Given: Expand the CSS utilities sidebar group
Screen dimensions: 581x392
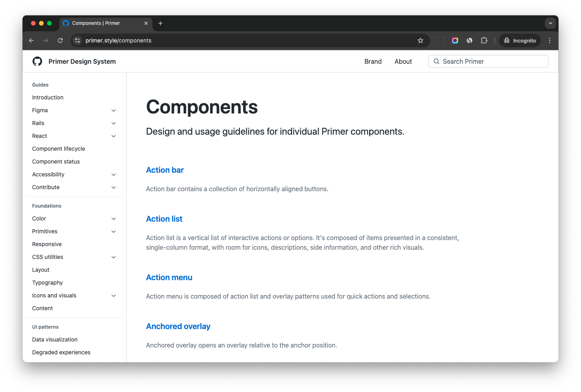Looking at the screenshot, I should coord(114,257).
